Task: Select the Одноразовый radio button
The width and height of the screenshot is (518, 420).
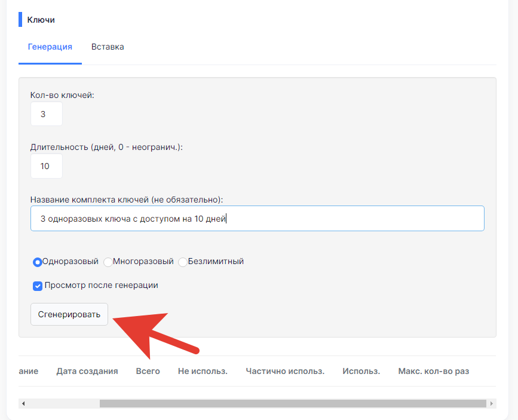Action: pyautogui.click(x=37, y=262)
